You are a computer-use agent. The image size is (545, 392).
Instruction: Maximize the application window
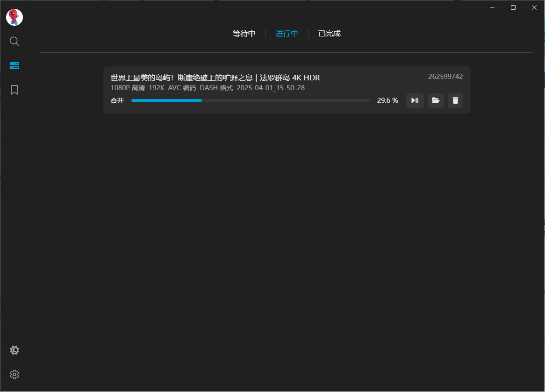pyautogui.click(x=513, y=7)
